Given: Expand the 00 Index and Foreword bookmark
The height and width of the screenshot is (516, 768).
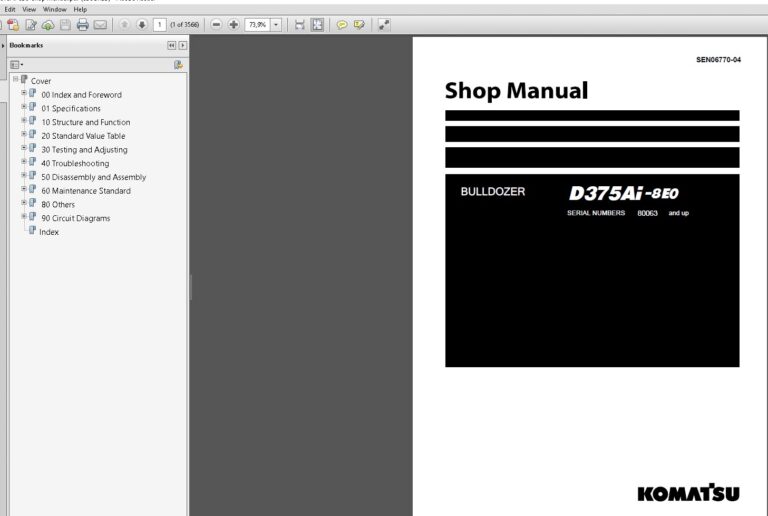Looking at the screenshot, I should pyautogui.click(x=24, y=93).
